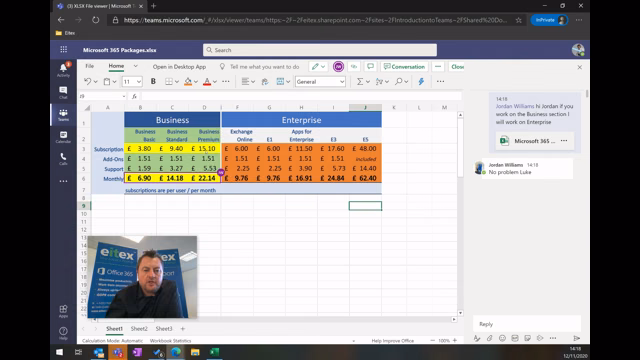Click the clipboard paste icon

(107, 82)
